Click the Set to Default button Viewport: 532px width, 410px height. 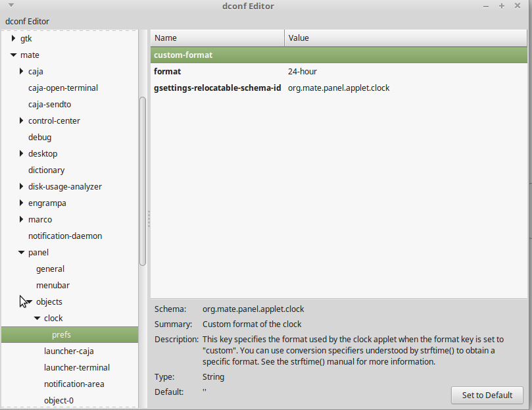[487, 395]
